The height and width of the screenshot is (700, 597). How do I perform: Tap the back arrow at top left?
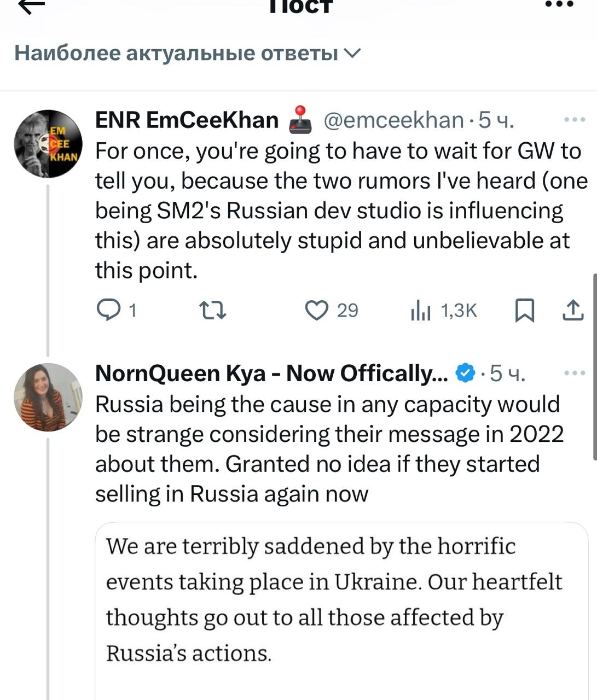click(x=31, y=5)
